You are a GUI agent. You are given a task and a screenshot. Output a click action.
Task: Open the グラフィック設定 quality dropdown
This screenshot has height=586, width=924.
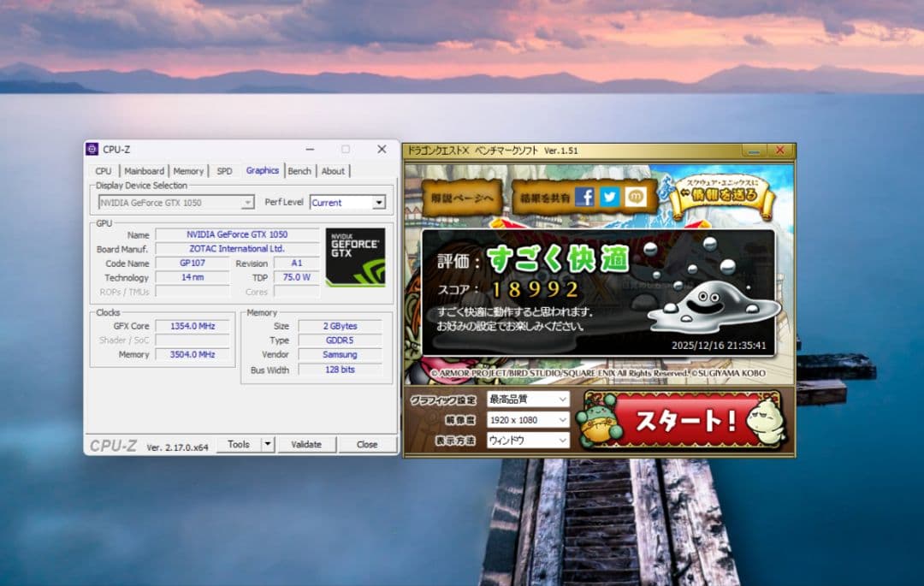[x=527, y=399]
